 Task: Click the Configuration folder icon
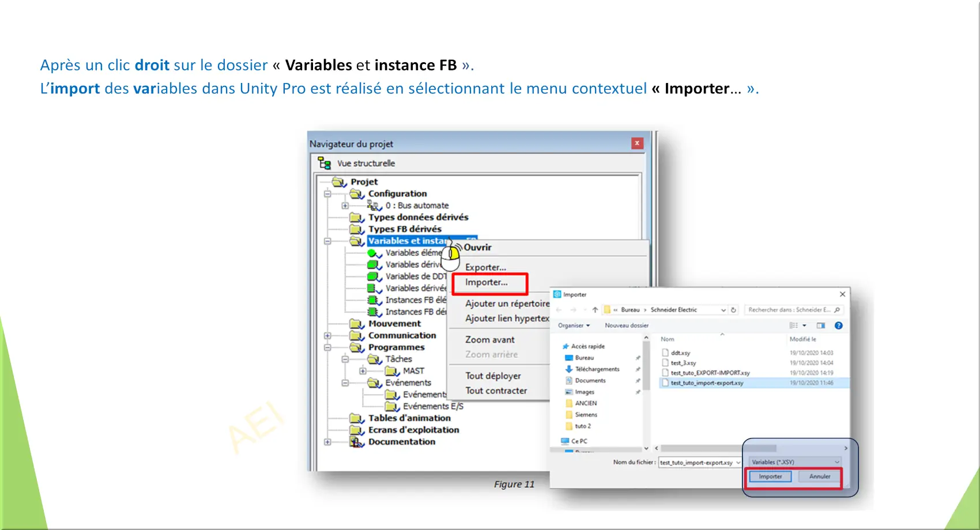pos(357,194)
